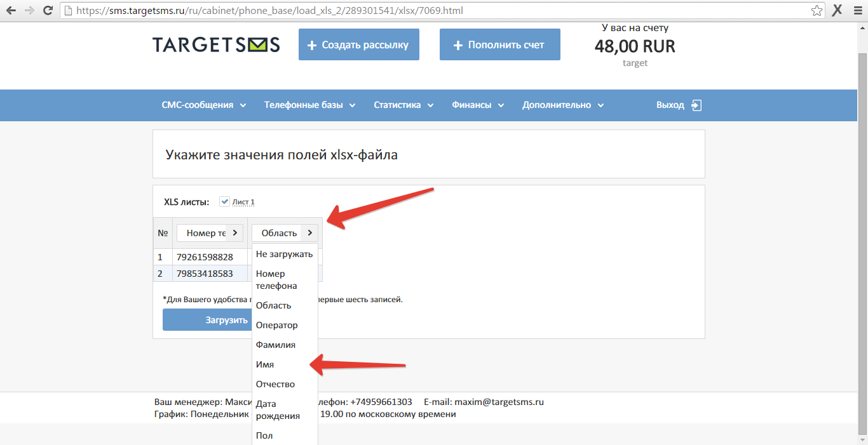
Task: Click the Пополнить счет button
Action: (x=500, y=44)
